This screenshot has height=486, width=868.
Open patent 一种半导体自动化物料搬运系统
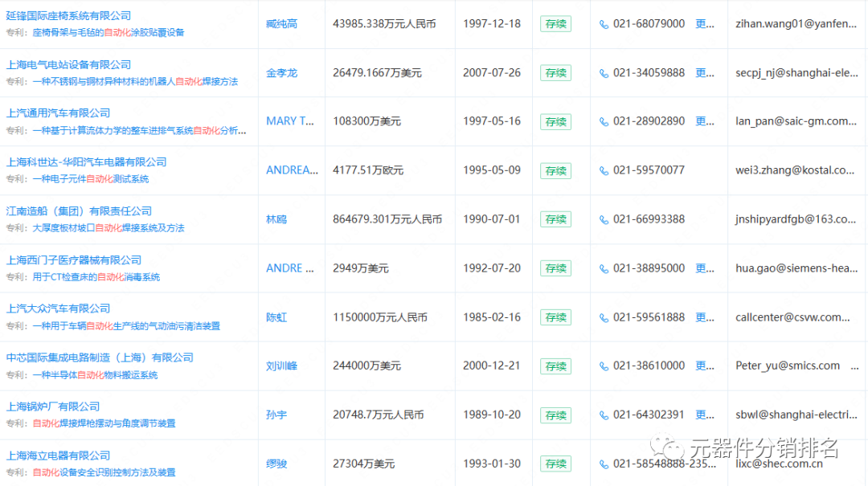click(x=95, y=374)
